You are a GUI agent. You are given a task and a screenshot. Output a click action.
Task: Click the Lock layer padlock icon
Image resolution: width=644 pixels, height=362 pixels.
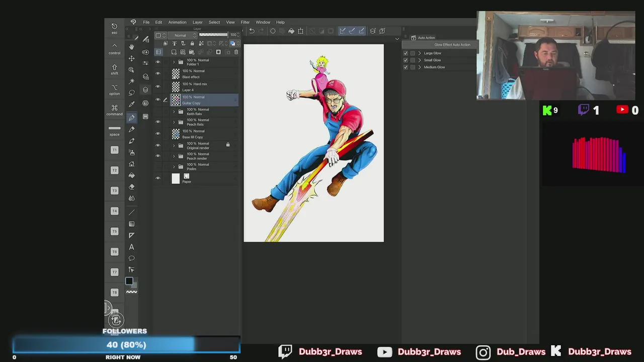click(x=192, y=44)
